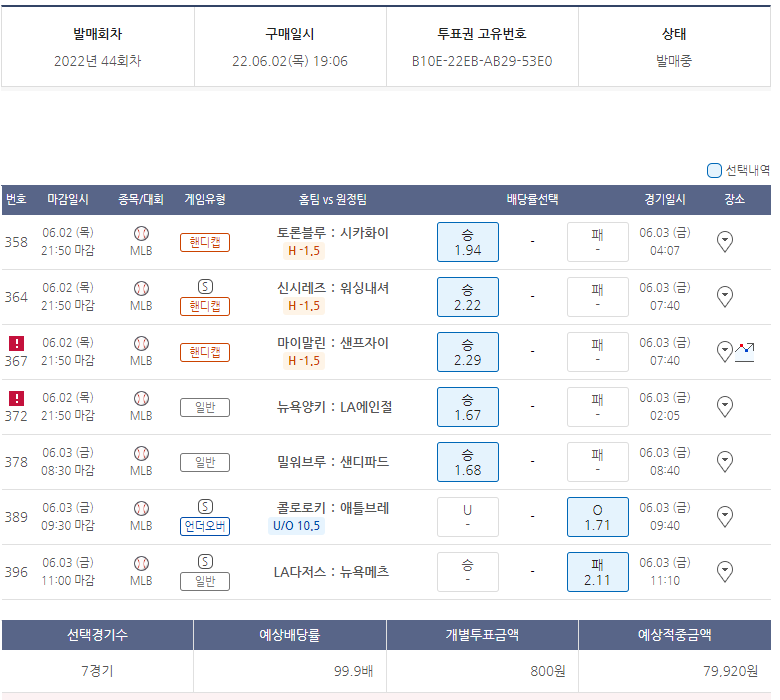
Task: Click 패 option for match 358
Action: [x=597, y=242]
